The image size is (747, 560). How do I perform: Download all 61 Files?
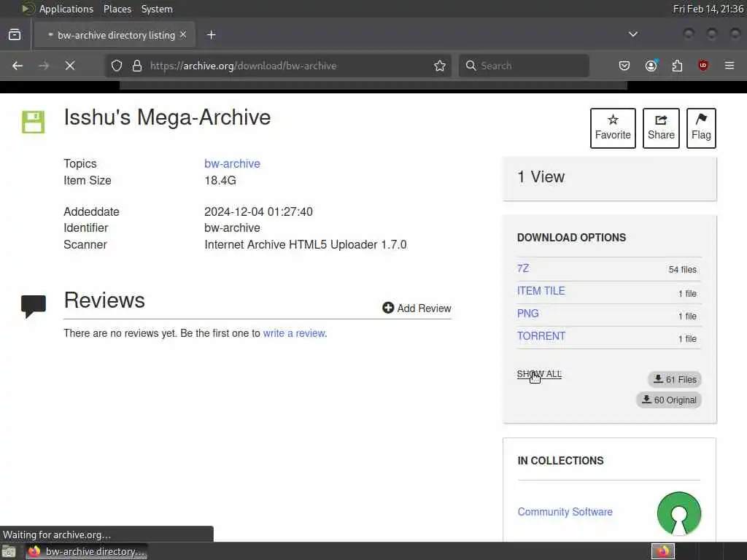point(675,379)
